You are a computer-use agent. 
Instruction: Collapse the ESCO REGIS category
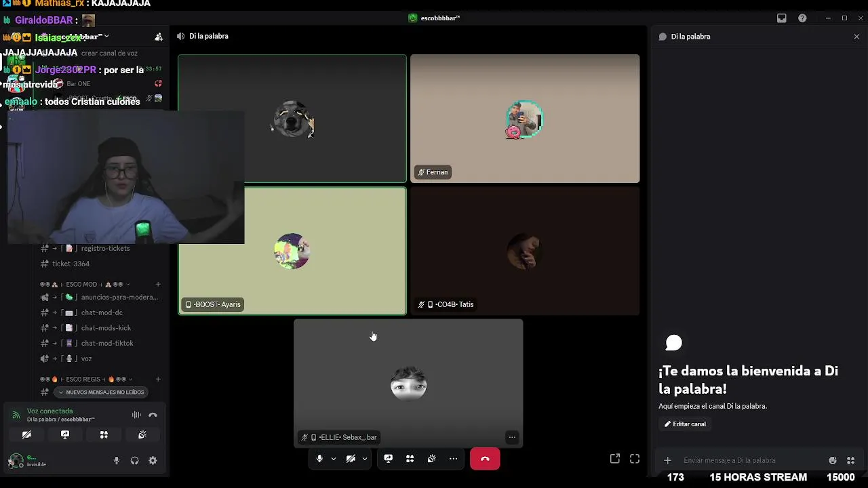coord(86,380)
